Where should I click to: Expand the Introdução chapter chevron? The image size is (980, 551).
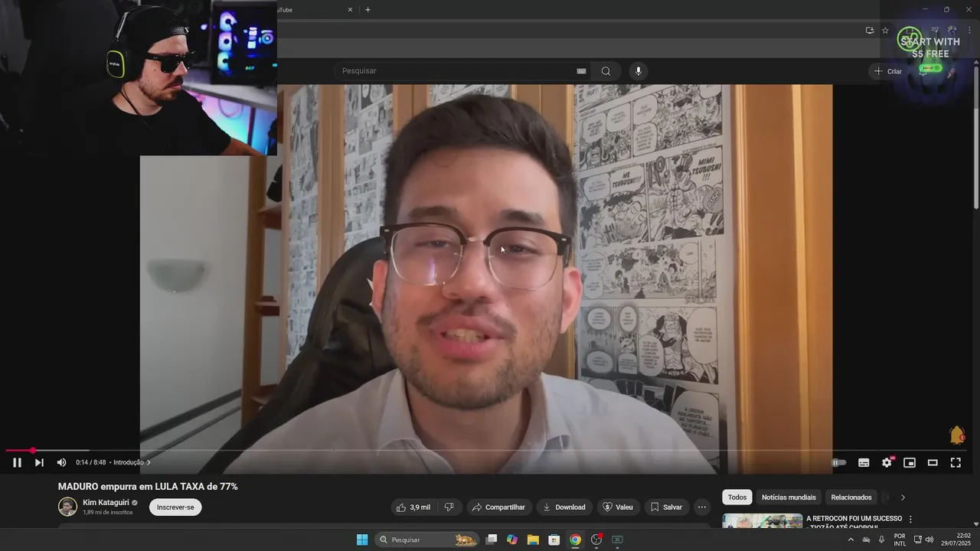[x=149, y=462]
